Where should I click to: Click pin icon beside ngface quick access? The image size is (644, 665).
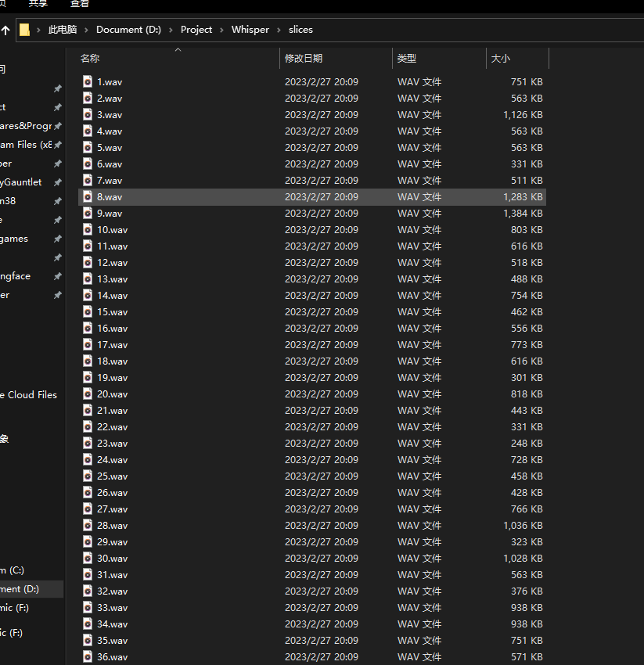58,276
